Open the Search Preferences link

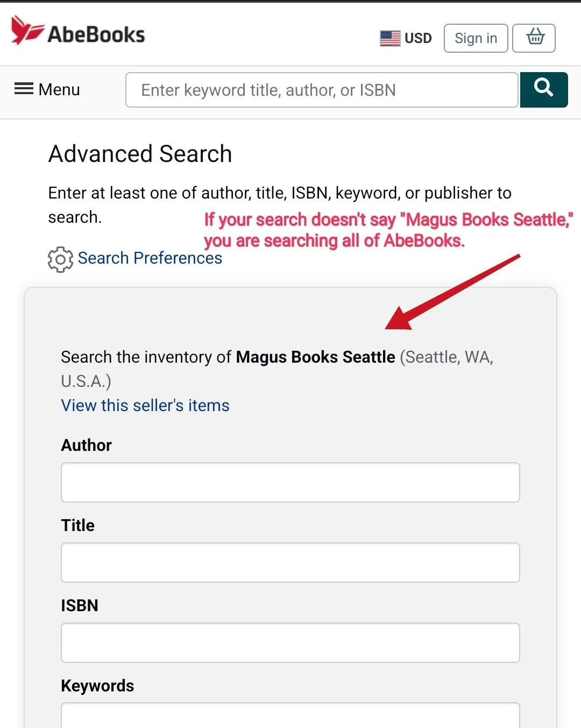click(150, 258)
